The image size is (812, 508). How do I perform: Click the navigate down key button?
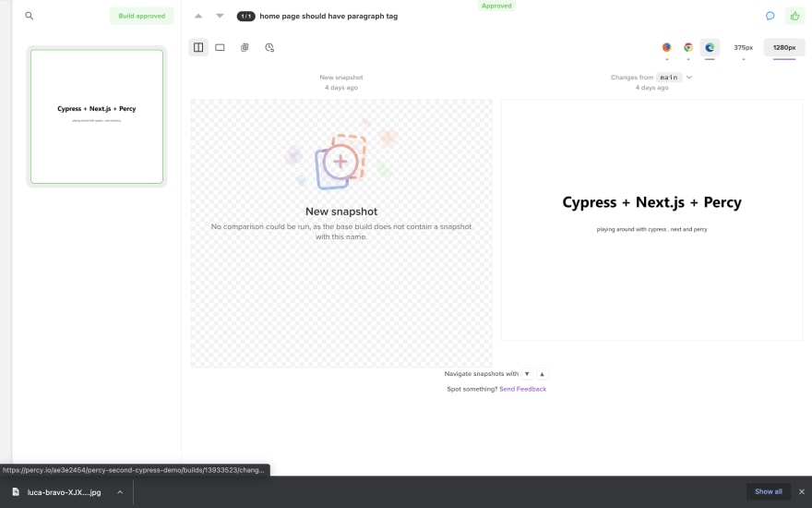(527, 374)
